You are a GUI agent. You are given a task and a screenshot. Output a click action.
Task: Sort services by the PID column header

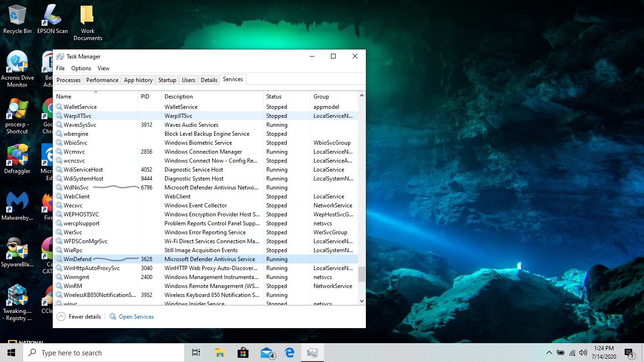point(150,97)
